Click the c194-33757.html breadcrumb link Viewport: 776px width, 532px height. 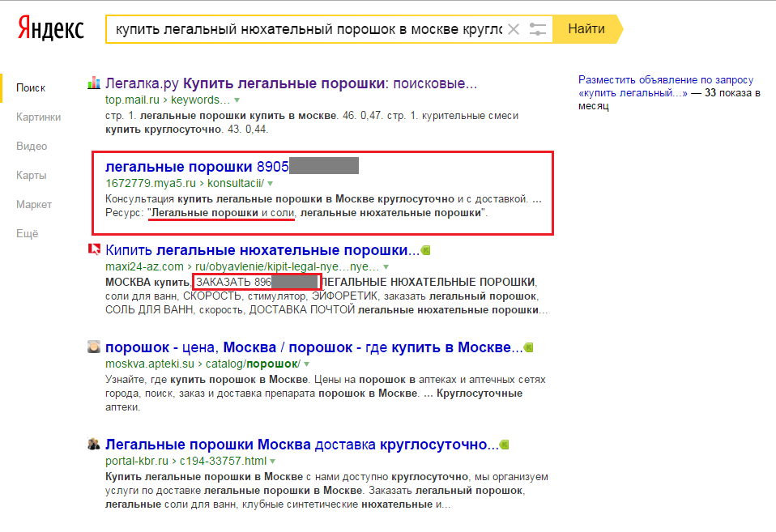point(223,461)
